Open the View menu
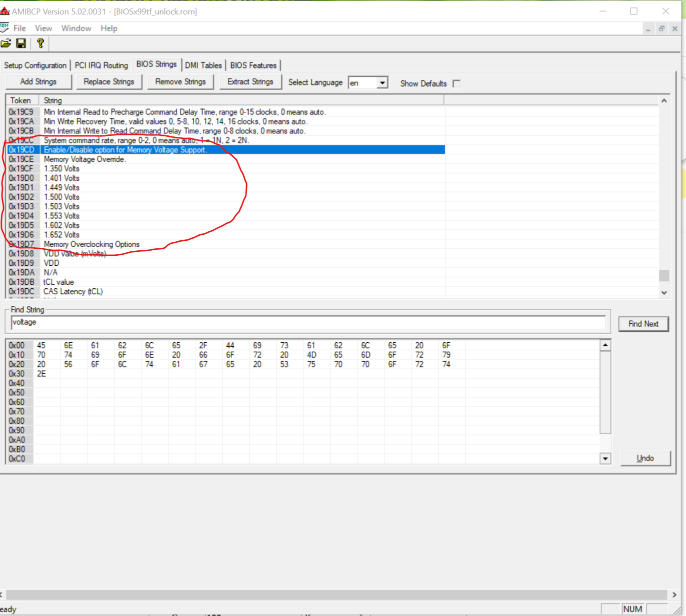Screen dimensions: 686x616 point(43,28)
